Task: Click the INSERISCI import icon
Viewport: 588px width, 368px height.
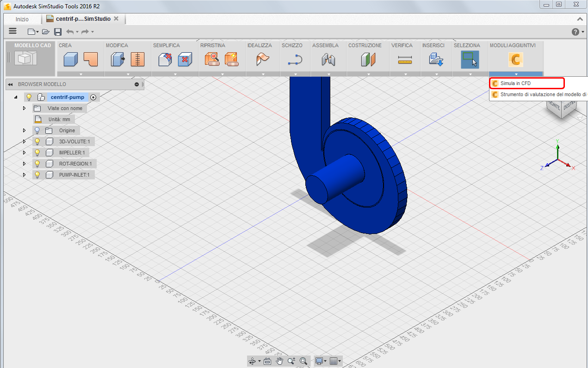Action: pos(436,60)
